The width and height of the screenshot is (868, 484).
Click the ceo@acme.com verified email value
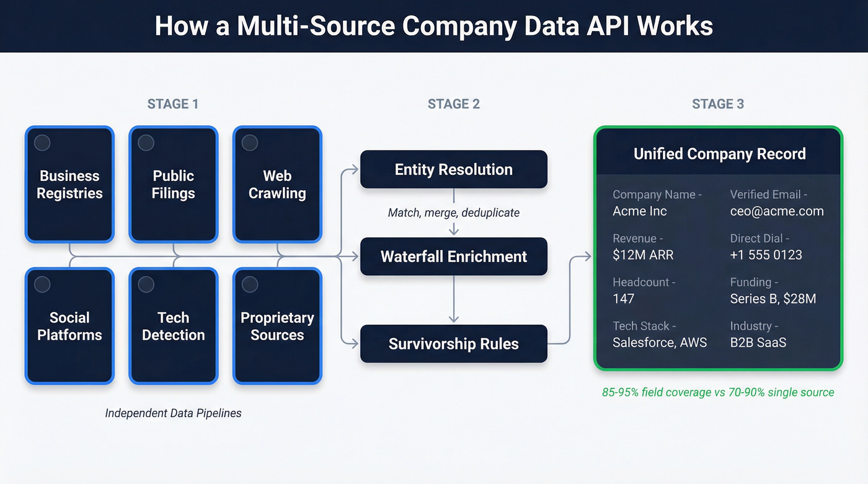coord(777,211)
